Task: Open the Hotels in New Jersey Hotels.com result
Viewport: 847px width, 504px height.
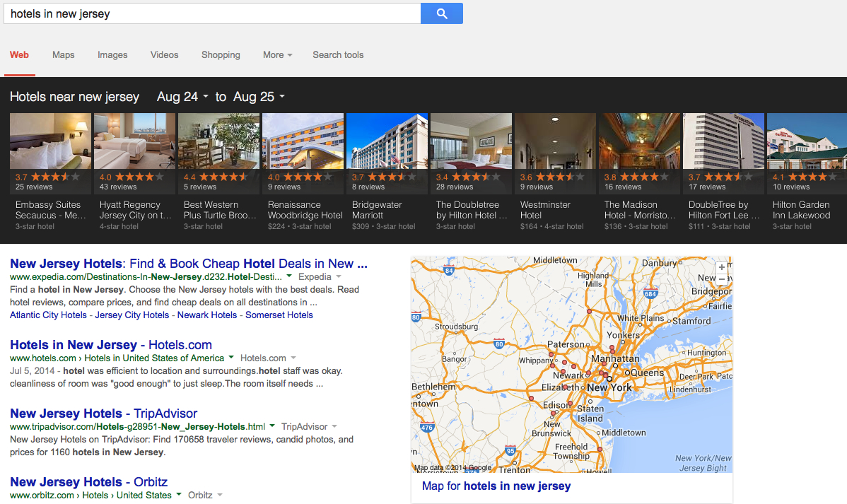Action: [111, 345]
